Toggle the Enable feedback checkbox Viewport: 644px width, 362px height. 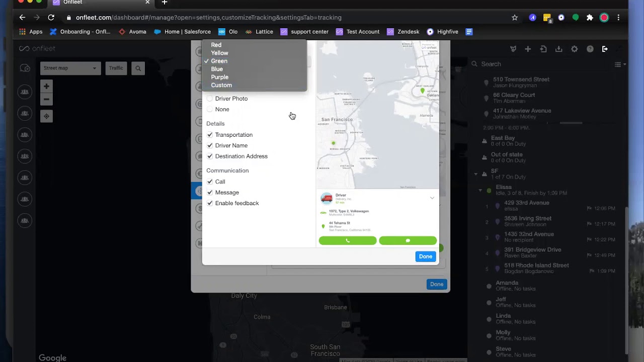coord(210,203)
